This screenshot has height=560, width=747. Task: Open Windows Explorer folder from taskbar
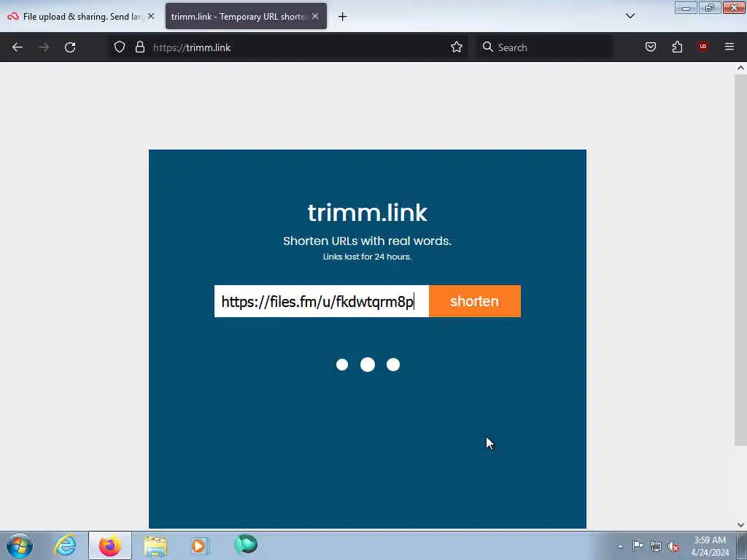pyautogui.click(x=155, y=546)
